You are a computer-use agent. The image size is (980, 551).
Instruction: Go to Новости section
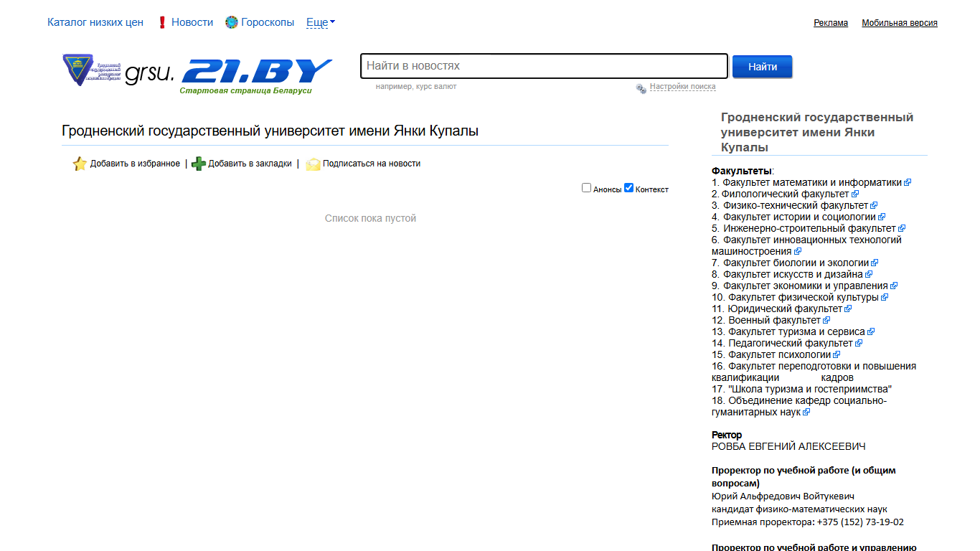[192, 22]
